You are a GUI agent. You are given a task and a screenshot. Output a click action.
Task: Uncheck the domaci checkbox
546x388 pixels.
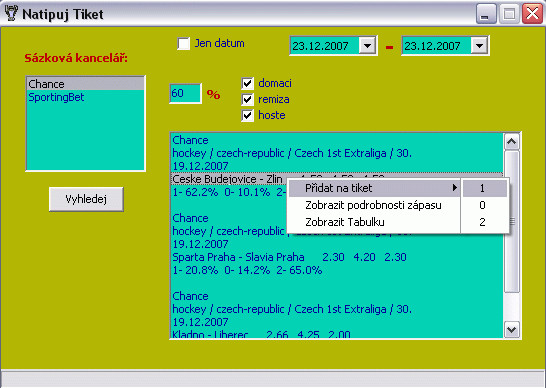[x=247, y=84]
